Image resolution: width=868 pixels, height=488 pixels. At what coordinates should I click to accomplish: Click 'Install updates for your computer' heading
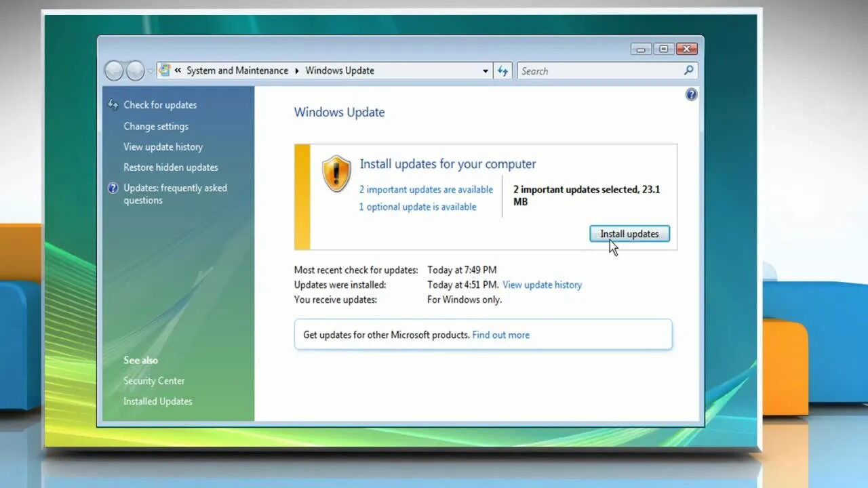448,164
